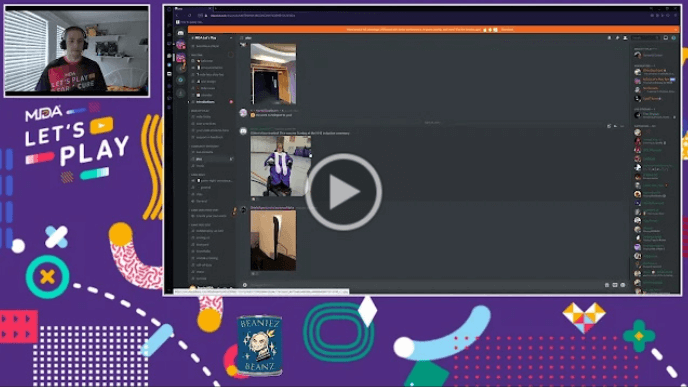Toggle the member list icon
688x387 pixels.
(625, 38)
